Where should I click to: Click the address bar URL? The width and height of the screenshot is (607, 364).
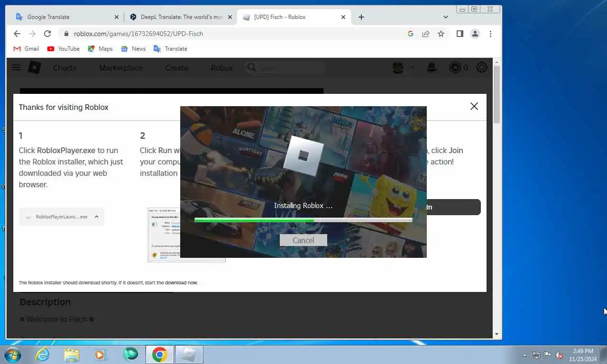tap(138, 34)
